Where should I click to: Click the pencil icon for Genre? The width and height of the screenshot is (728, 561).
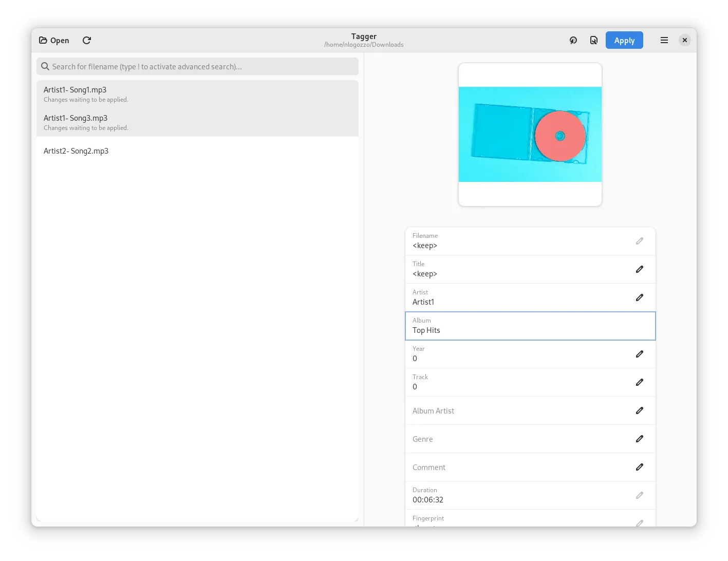click(640, 439)
